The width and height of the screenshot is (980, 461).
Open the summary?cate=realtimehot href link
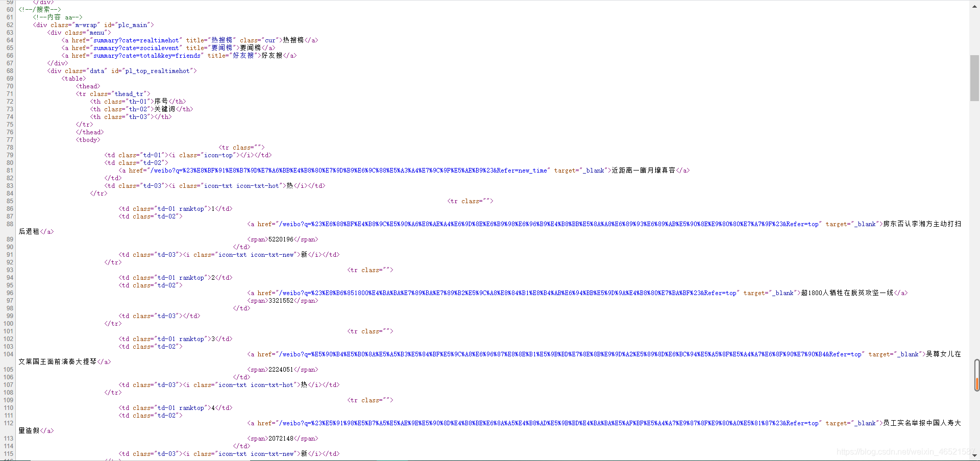(136, 40)
